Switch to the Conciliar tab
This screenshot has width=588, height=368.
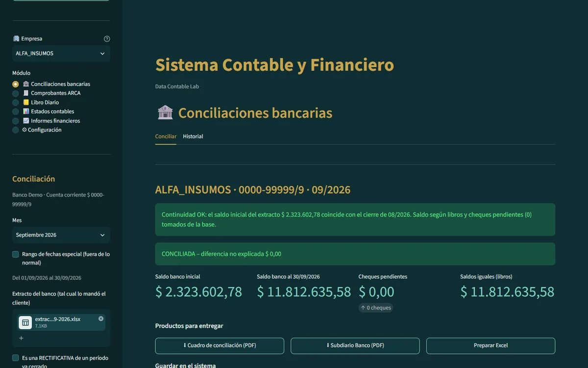pos(166,136)
